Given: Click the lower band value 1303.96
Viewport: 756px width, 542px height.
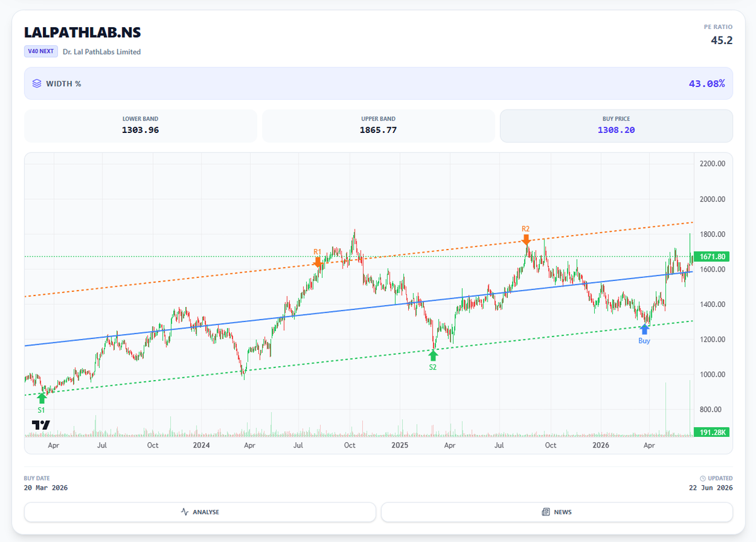Looking at the screenshot, I should click(140, 130).
